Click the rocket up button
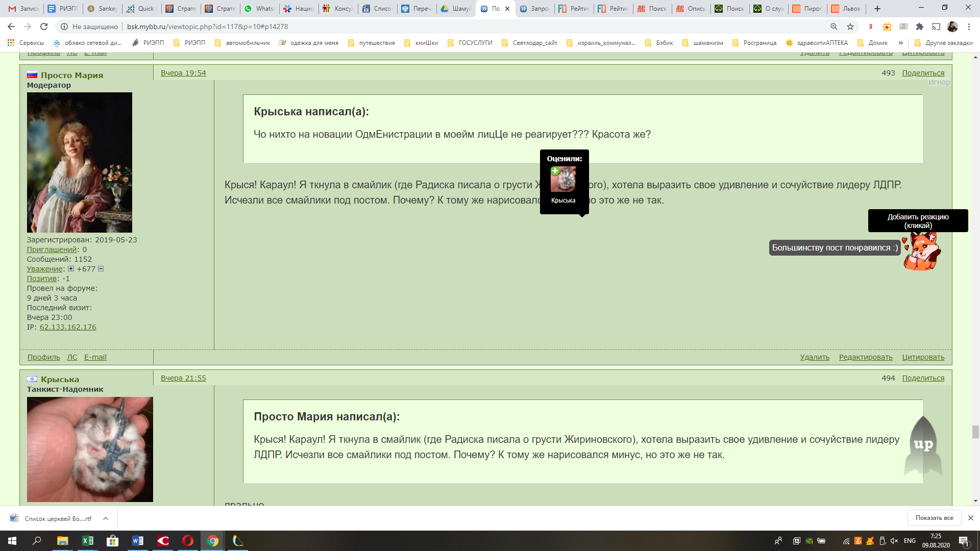This screenshot has height=551, width=980. tap(923, 445)
